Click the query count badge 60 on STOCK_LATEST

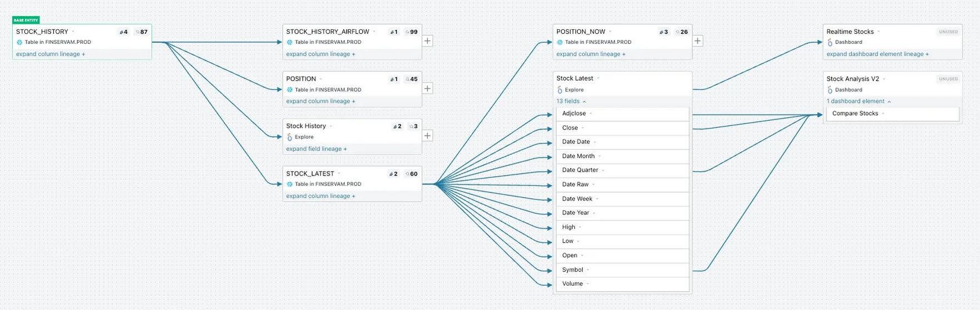coord(412,174)
